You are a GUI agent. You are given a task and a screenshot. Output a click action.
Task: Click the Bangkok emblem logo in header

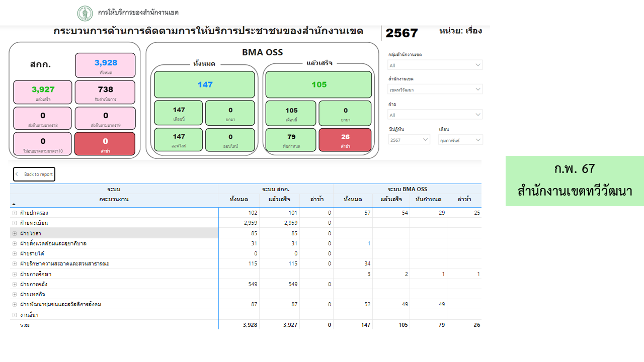(85, 13)
